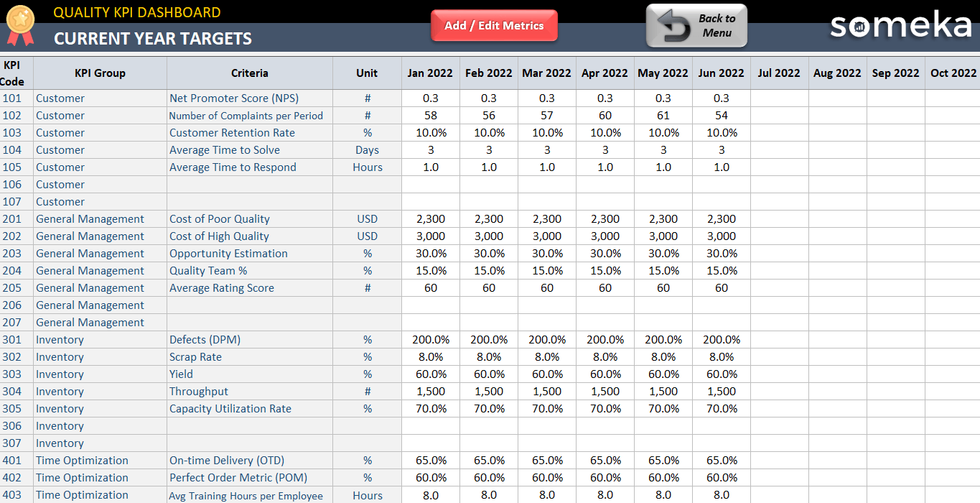Select Hours unit for Average Time to Respond
This screenshot has width=980, height=503.
[x=367, y=167]
